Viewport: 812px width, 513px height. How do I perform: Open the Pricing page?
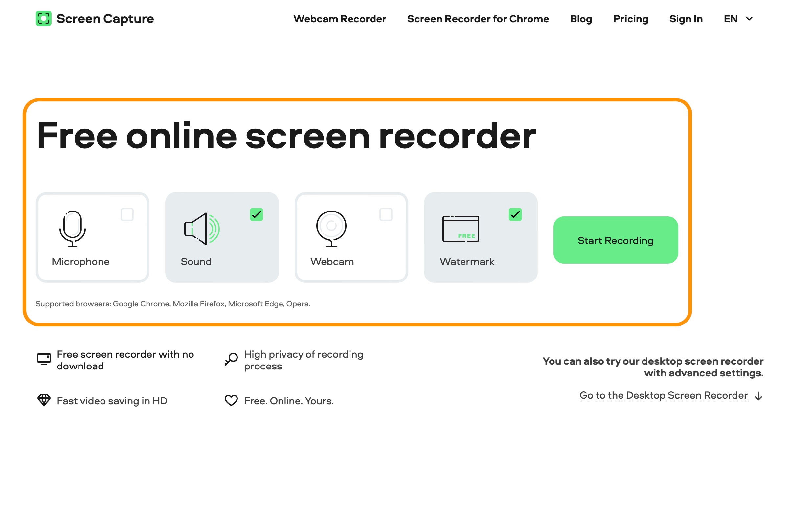point(631,19)
